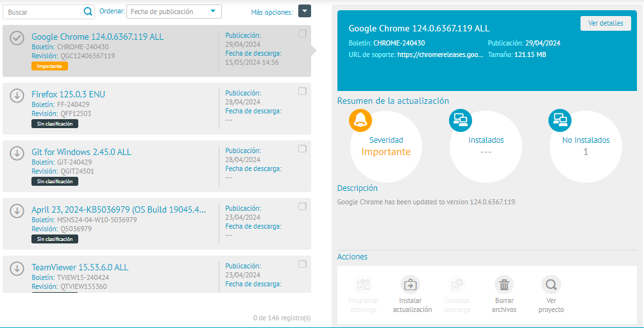This screenshot has height=328, width=644.
Task: Click the download arrow icon for Git for Windows
Action: pos(17,153)
